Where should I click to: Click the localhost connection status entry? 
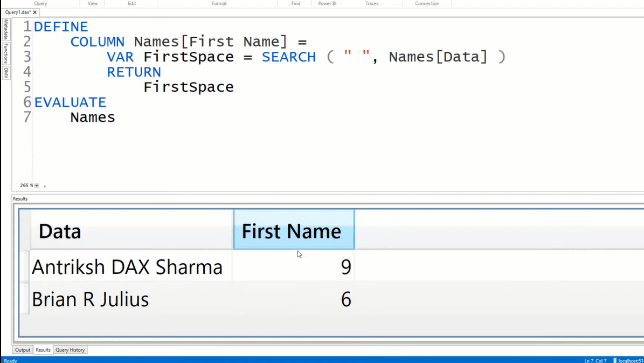628,360
